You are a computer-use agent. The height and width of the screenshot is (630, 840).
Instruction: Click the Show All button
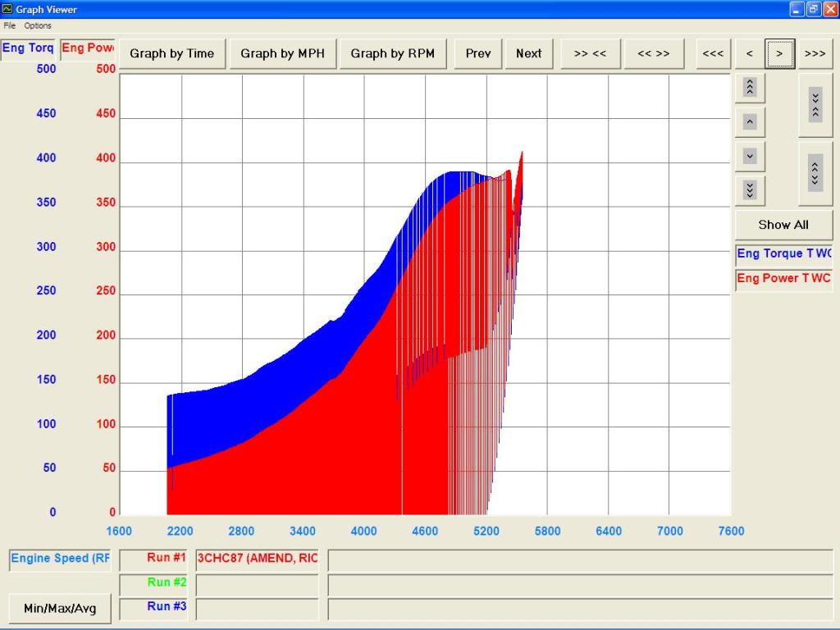(783, 225)
